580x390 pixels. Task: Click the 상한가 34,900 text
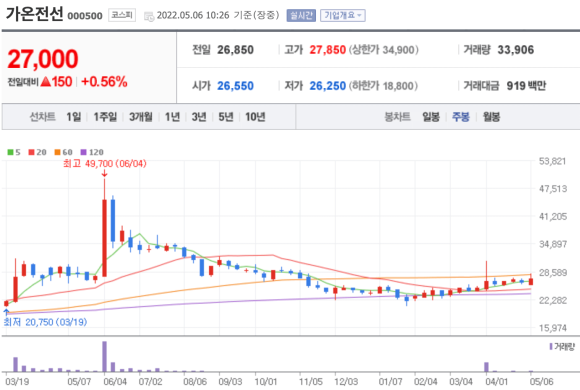(x=384, y=50)
